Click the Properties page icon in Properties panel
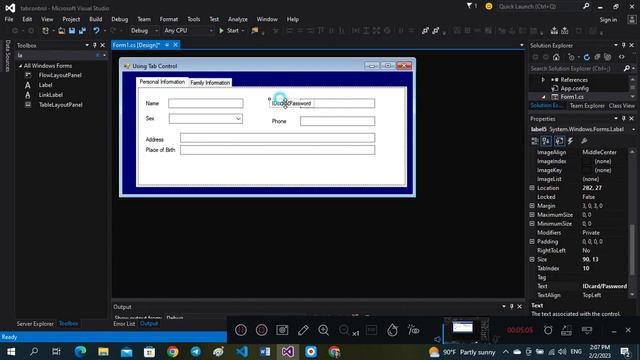 click(x=559, y=141)
